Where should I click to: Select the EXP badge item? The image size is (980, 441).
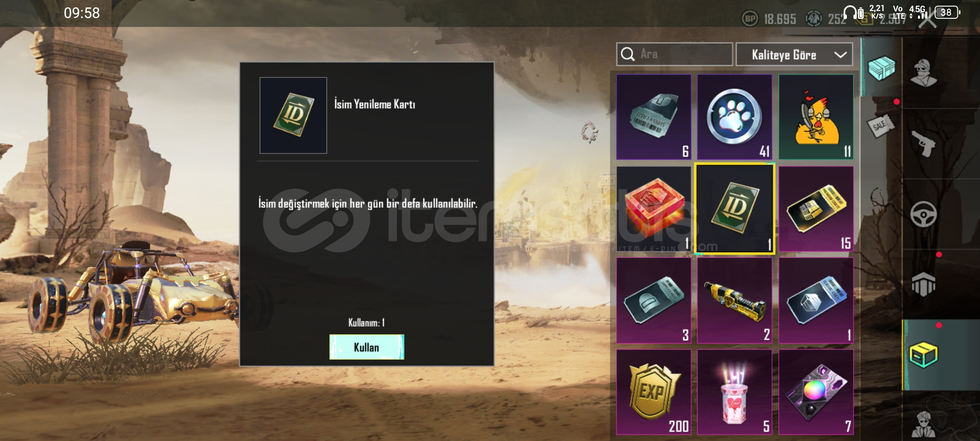[x=653, y=392]
